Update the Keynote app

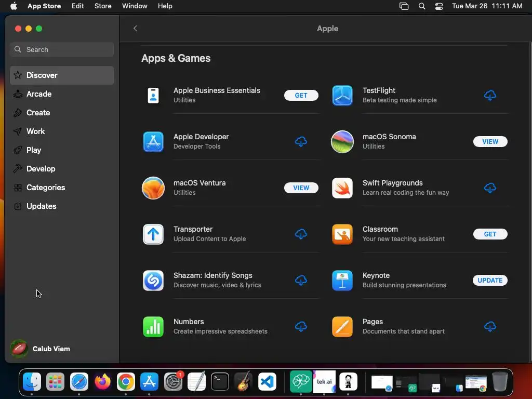coord(490,280)
